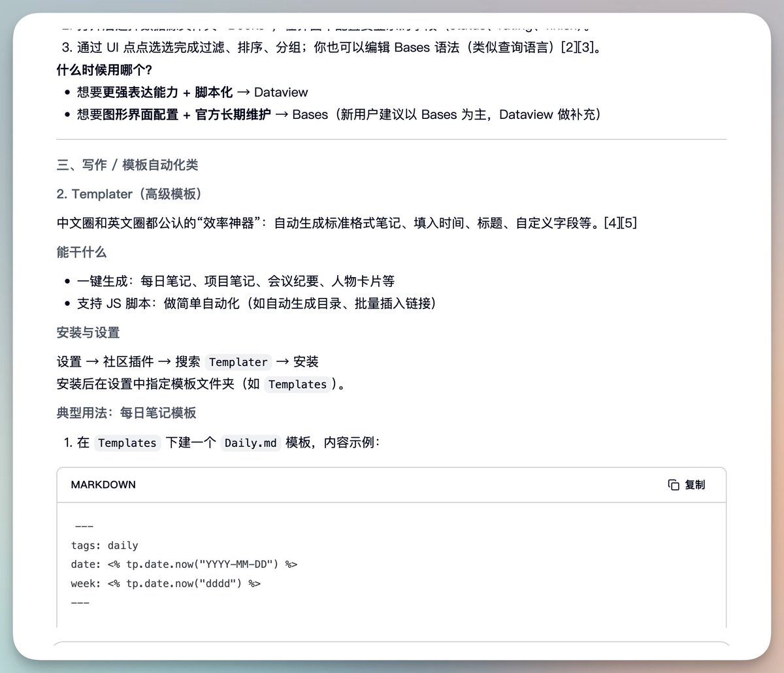
Task: Click the inline code Templates in 安装后 line
Action: (x=297, y=384)
